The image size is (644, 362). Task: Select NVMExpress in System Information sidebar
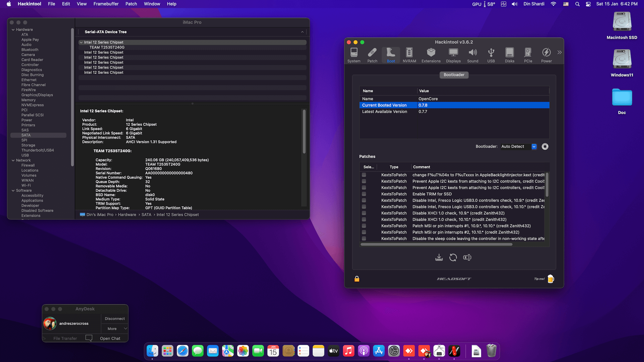33,105
